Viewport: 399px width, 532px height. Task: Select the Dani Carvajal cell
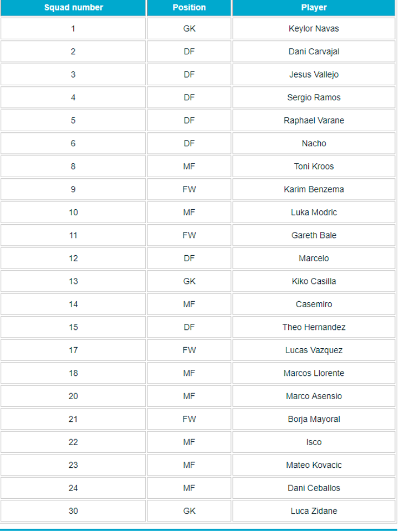coord(314,51)
